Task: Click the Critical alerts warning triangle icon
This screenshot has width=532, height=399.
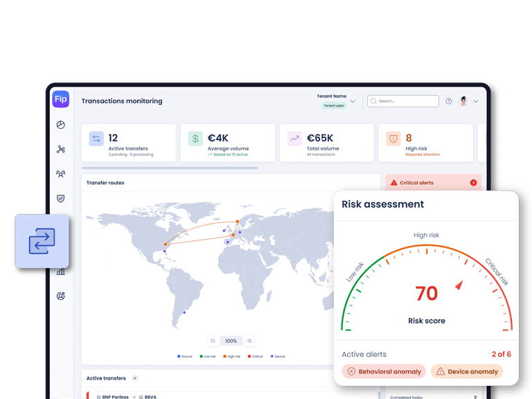Action: click(394, 183)
